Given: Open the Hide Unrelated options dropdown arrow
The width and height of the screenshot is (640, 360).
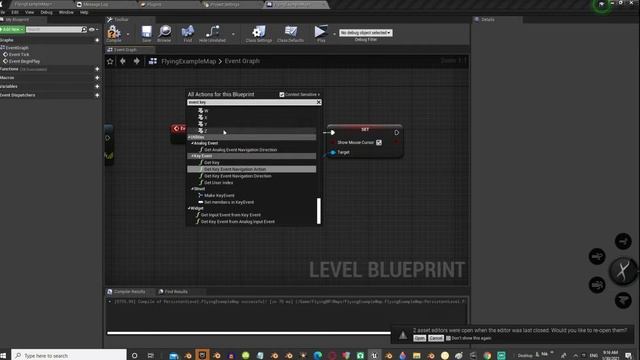Looking at the screenshot, I should (233, 34).
